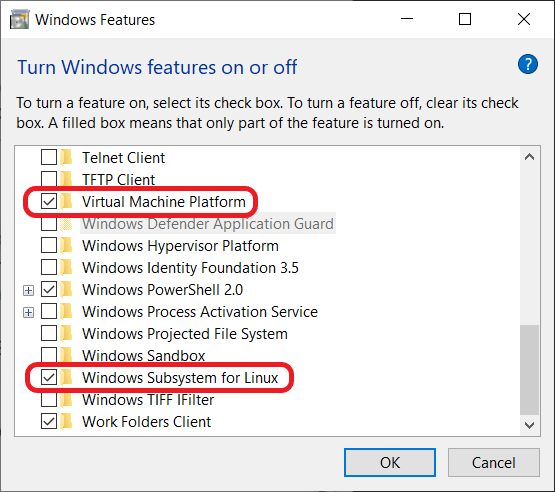Image resolution: width=555 pixels, height=492 pixels.
Task: Click the scroll down arrow in feature list
Action: click(530, 425)
